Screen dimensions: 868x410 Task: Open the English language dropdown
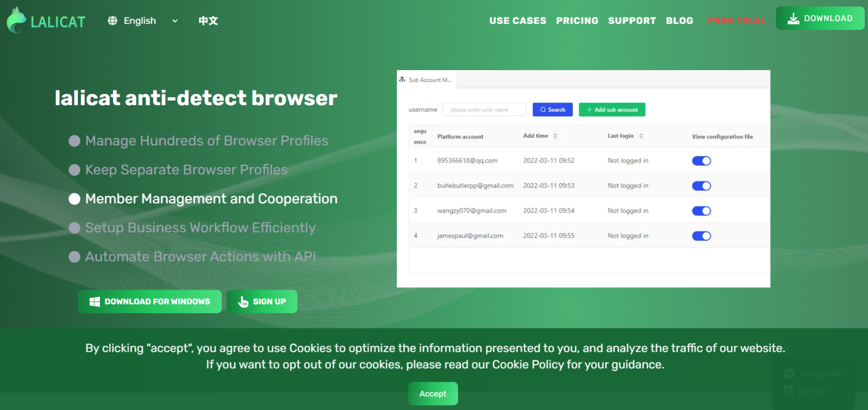tap(174, 20)
